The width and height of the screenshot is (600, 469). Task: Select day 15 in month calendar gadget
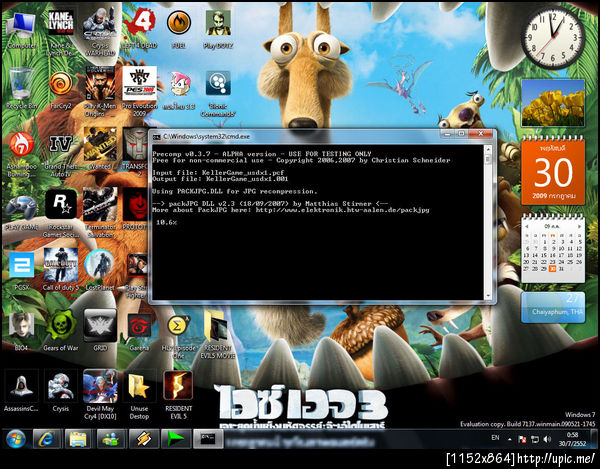[544, 255]
